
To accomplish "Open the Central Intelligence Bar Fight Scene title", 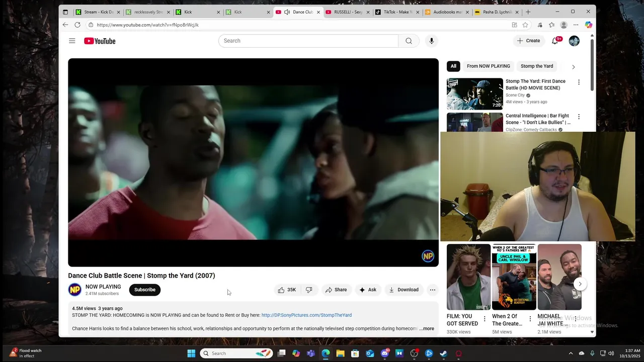I will pos(538,119).
